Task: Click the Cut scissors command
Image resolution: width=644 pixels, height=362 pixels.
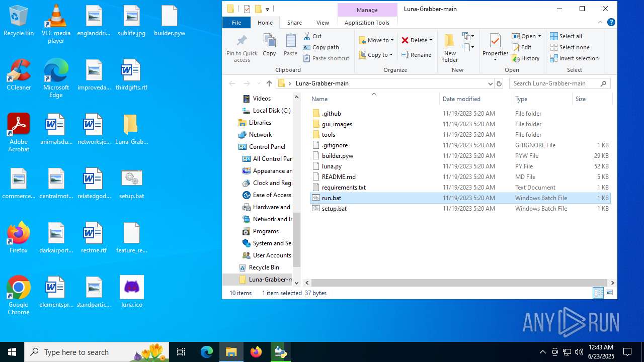Action: (312, 36)
